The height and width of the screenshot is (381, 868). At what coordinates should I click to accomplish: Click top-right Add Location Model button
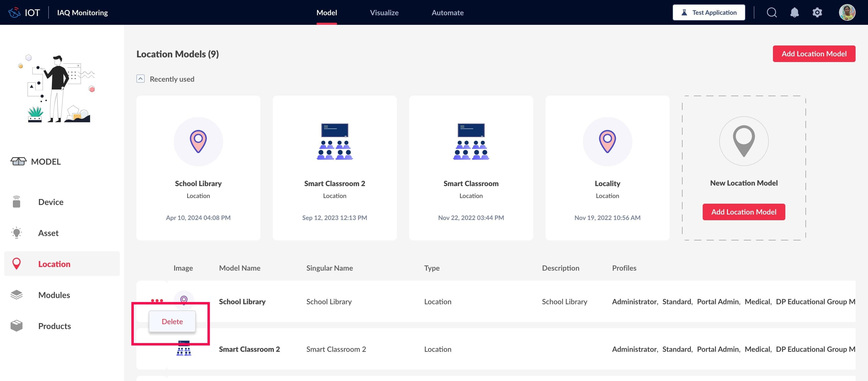click(814, 54)
